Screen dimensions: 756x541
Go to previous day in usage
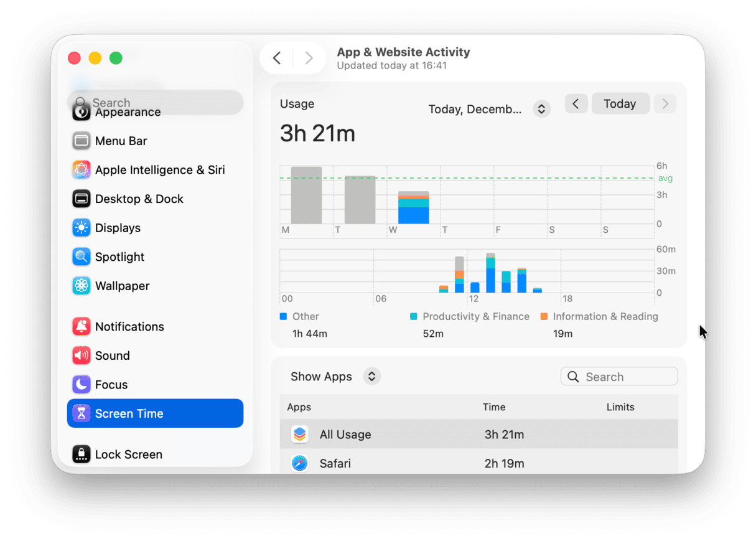pos(576,104)
